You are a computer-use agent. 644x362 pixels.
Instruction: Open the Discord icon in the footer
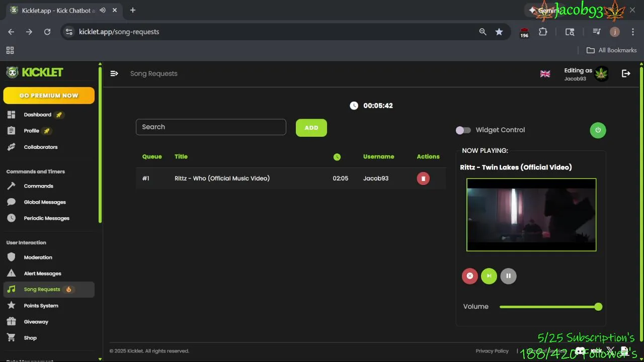(580, 351)
